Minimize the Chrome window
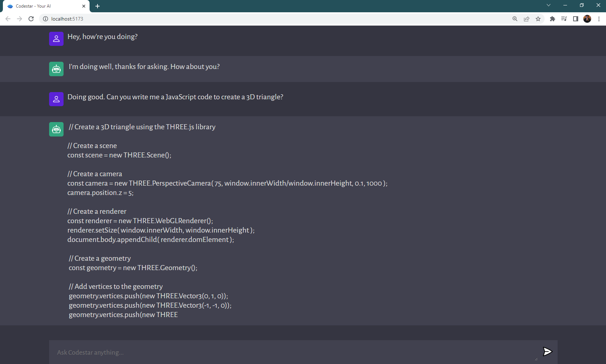606x364 pixels. 565,5
